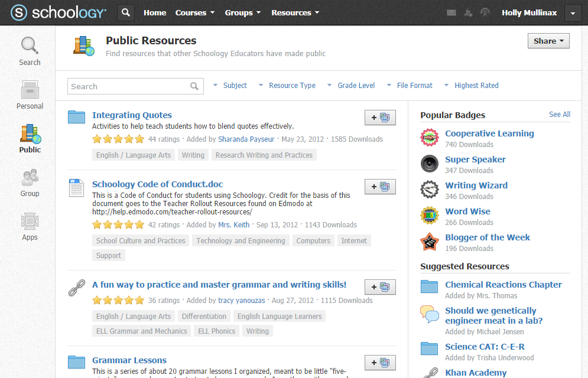Viewport: 588px width, 378px height.
Task: Click the Super Speaker badge icon
Action: pyautogui.click(x=430, y=164)
